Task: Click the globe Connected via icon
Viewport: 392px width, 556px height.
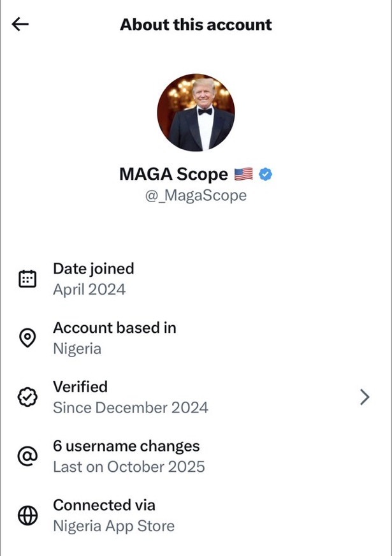Action: tap(27, 515)
